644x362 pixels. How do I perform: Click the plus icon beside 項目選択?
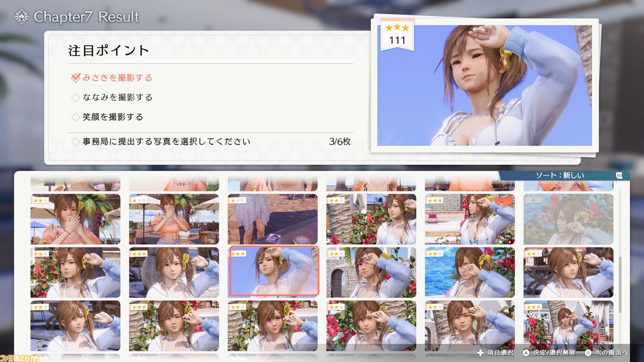pos(480,353)
